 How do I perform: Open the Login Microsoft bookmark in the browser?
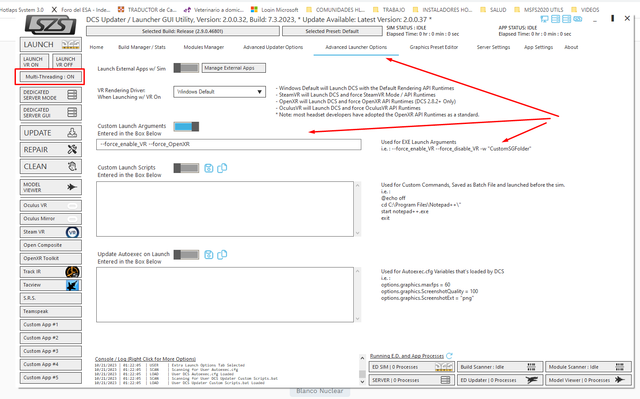pos(274,9)
